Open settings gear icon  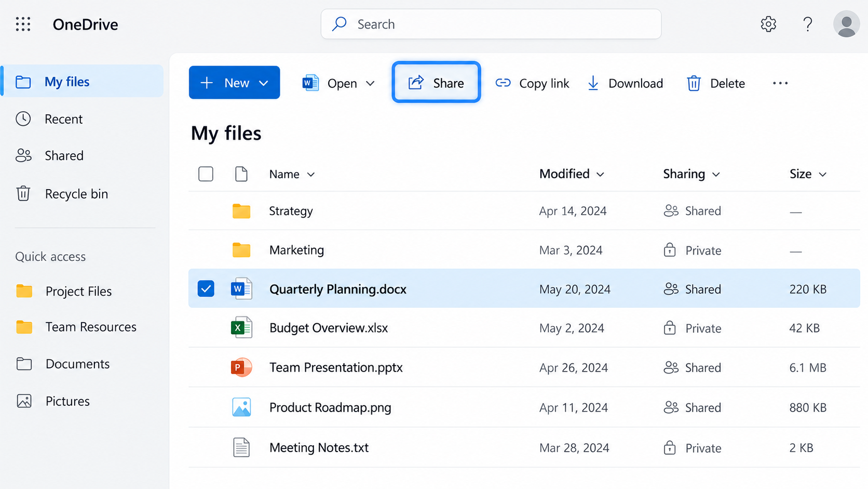768,24
